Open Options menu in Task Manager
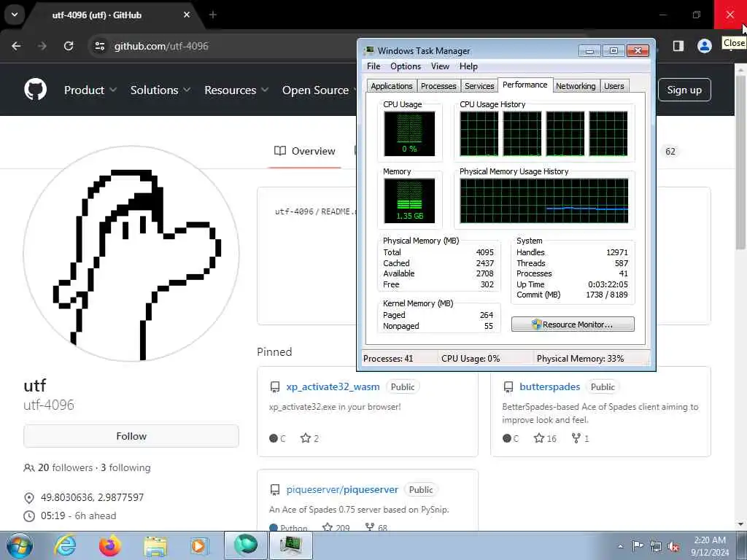The height and width of the screenshot is (560, 747). click(406, 66)
